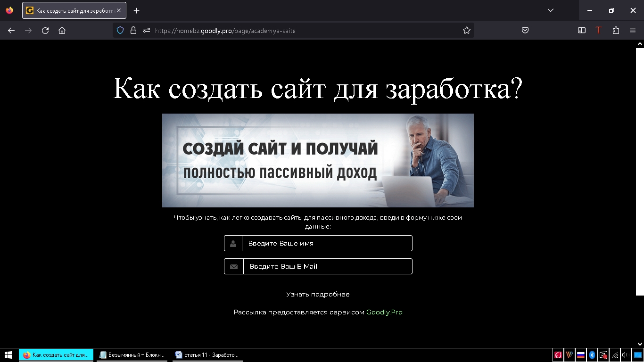Save page to Pocket
Image resolution: width=644 pixels, height=362 pixels.
click(525, 30)
